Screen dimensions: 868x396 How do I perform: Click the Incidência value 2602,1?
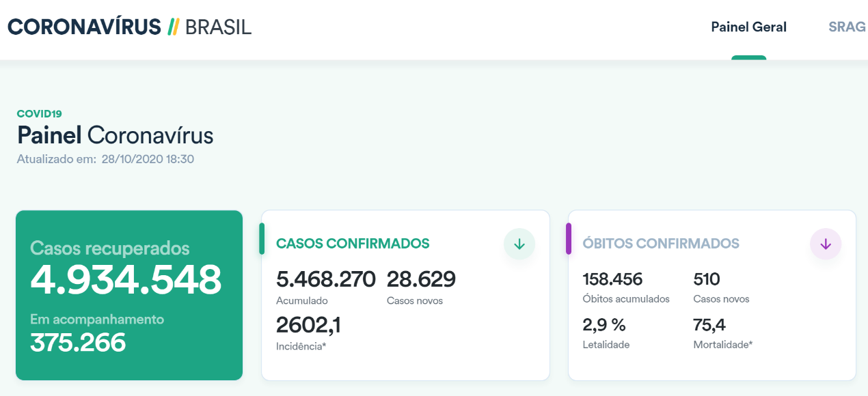(x=308, y=325)
